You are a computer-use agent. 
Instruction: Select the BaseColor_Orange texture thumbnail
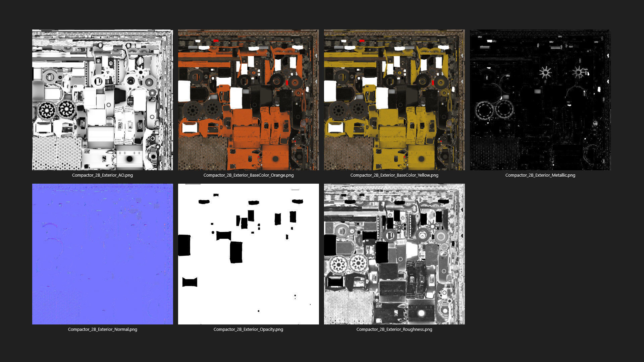click(248, 100)
